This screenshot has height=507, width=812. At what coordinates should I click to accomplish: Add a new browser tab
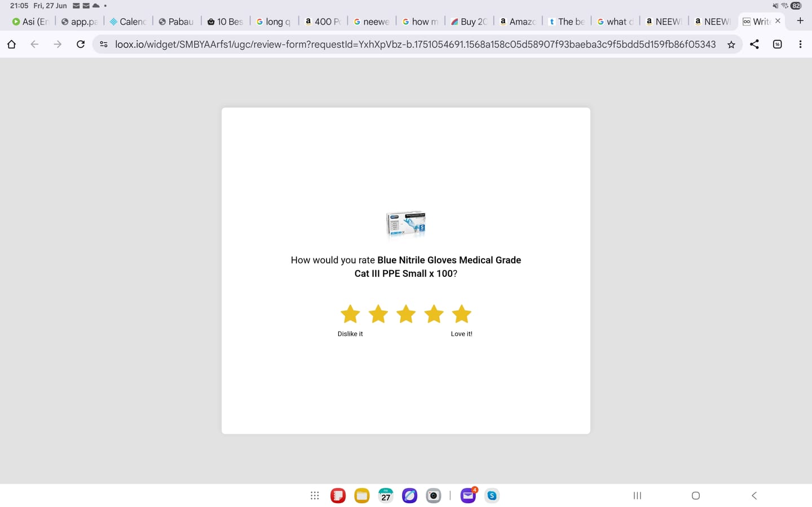[800, 21]
